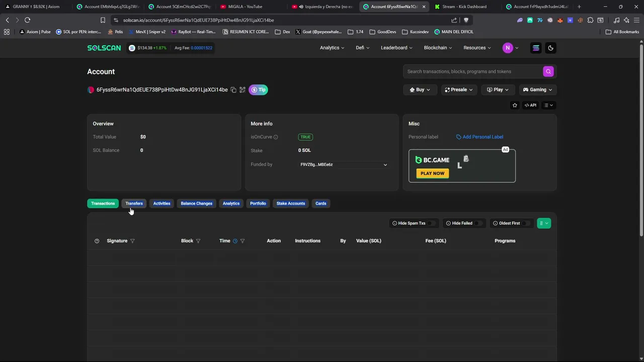The width and height of the screenshot is (644, 362).
Task: Open the cookie extension icon
Action: pyautogui.click(x=580, y=20)
